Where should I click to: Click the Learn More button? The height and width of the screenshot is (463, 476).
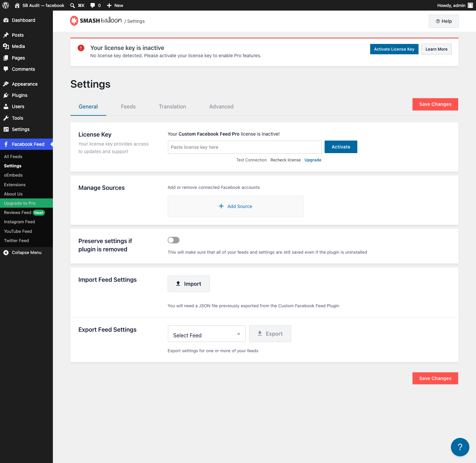[437, 49]
